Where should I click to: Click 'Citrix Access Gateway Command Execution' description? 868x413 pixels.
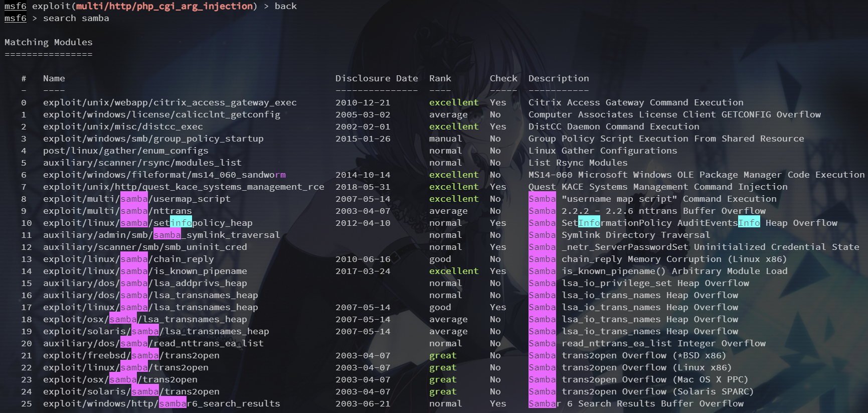(636, 102)
